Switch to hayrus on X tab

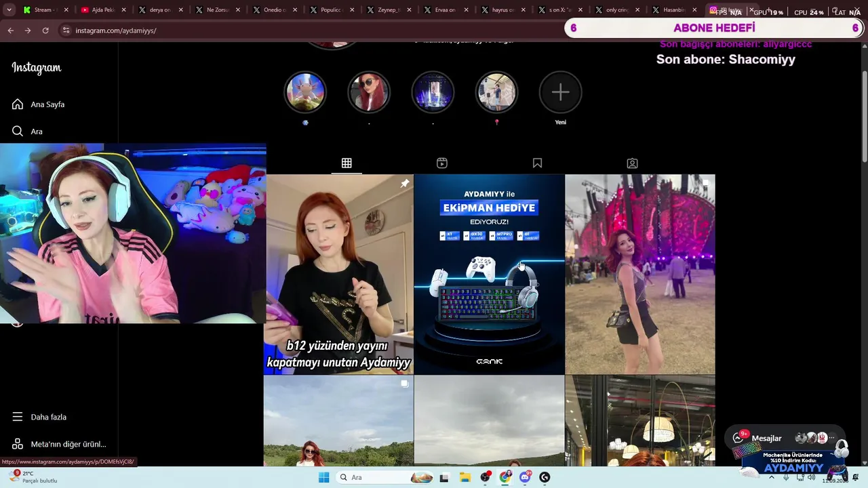(x=503, y=10)
